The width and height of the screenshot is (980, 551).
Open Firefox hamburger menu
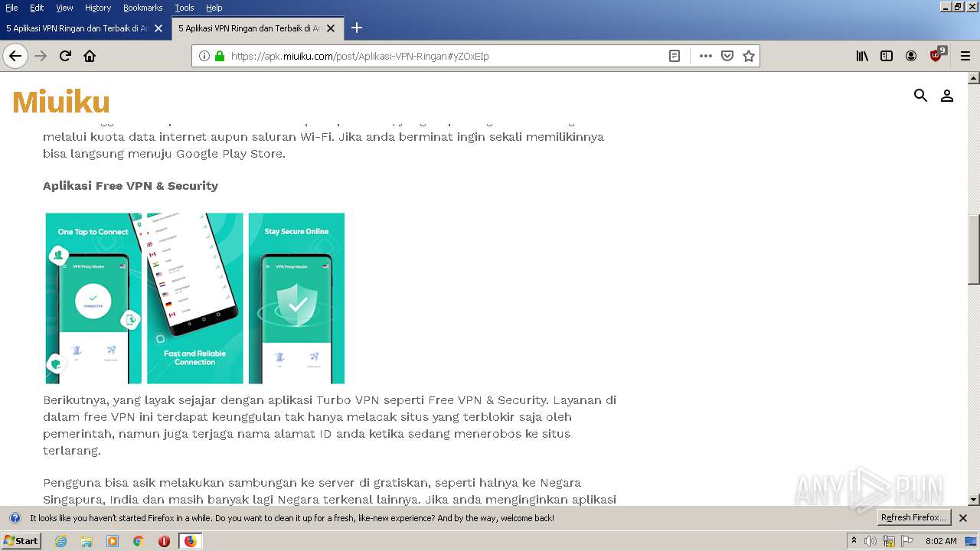tap(965, 56)
